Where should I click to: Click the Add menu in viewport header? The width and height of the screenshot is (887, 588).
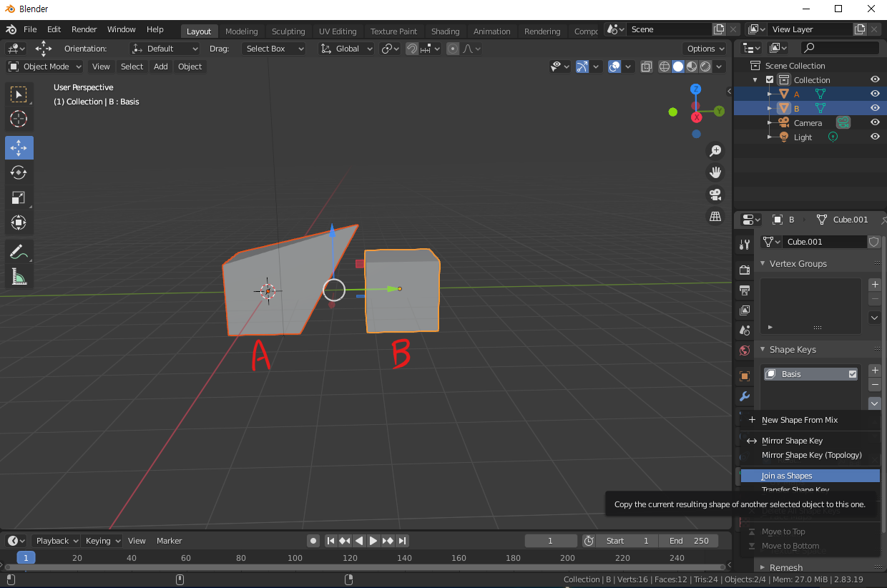pyautogui.click(x=161, y=67)
